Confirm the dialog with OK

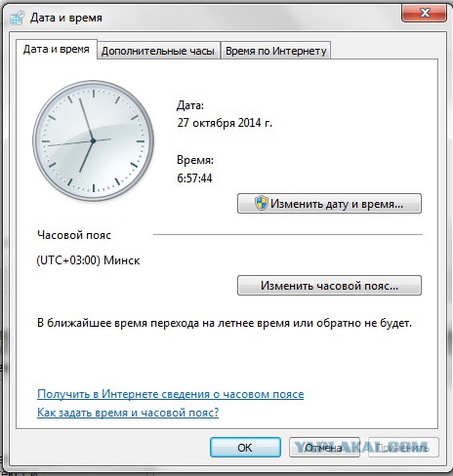(245, 448)
